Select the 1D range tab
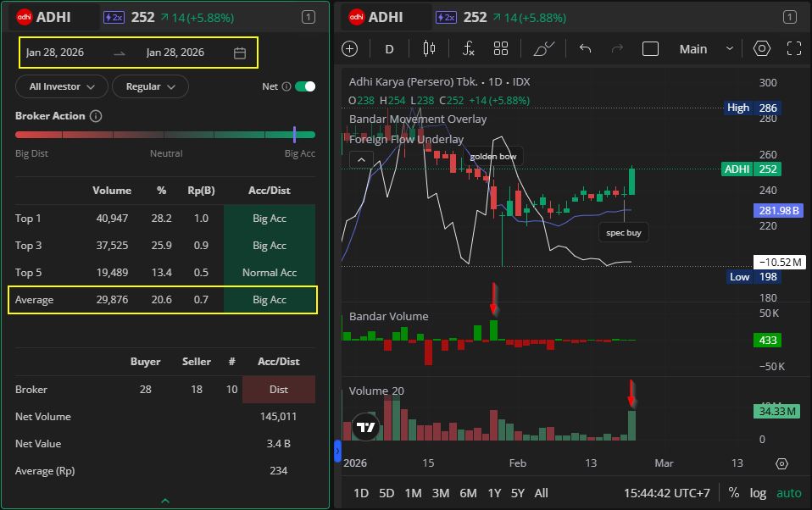The width and height of the screenshot is (812, 510). coord(361,493)
